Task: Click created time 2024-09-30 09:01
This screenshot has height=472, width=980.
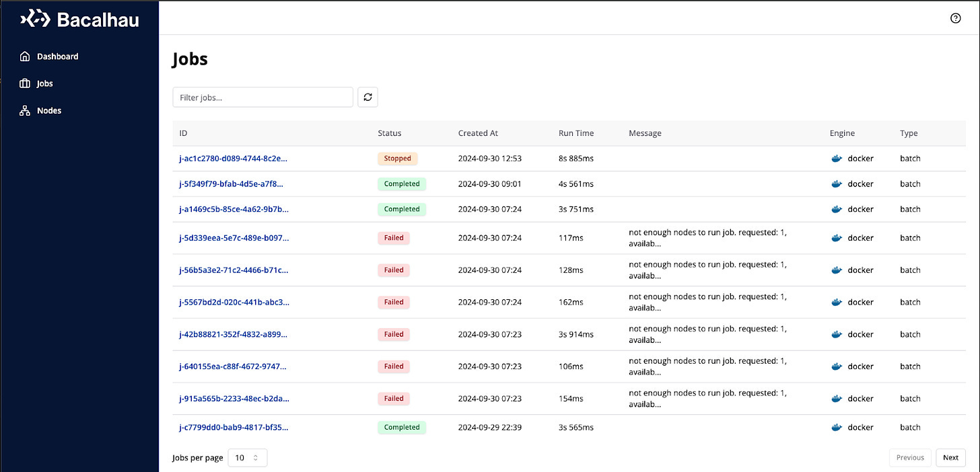Action: point(490,184)
